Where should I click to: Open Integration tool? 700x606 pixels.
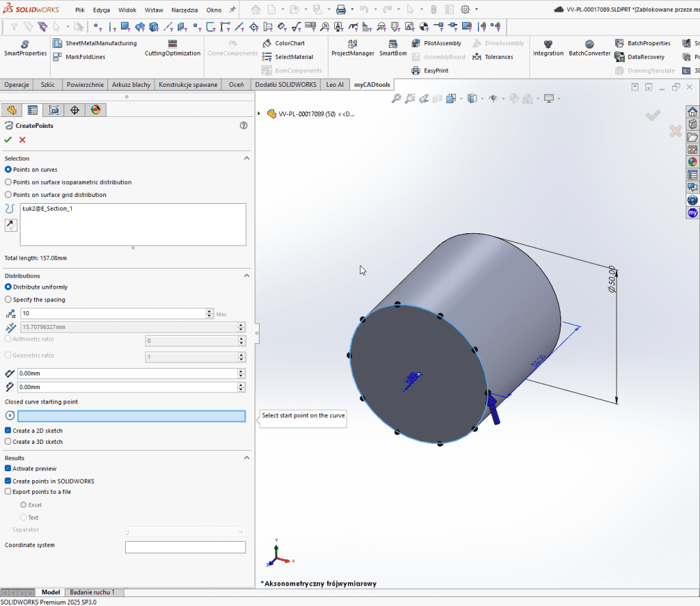click(548, 49)
